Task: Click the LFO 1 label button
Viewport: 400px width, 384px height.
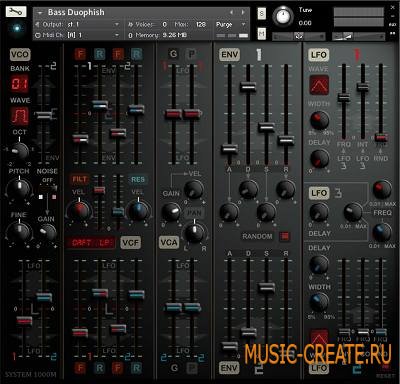Action: tap(319, 55)
